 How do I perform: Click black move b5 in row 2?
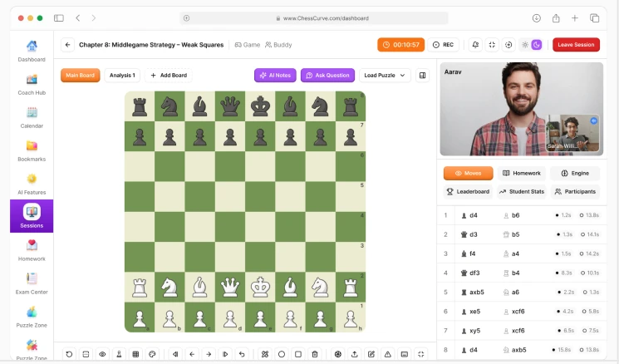pyautogui.click(x=512, y=234)
